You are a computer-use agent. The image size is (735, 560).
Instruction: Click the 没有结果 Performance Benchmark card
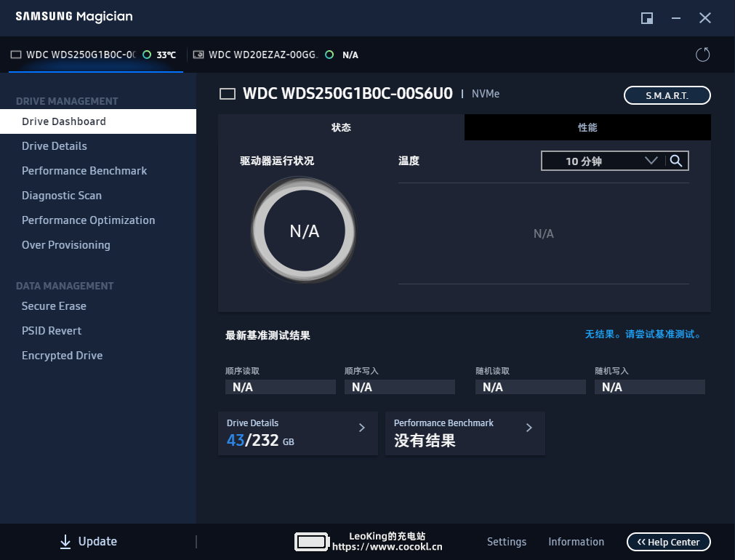point(465,433)
